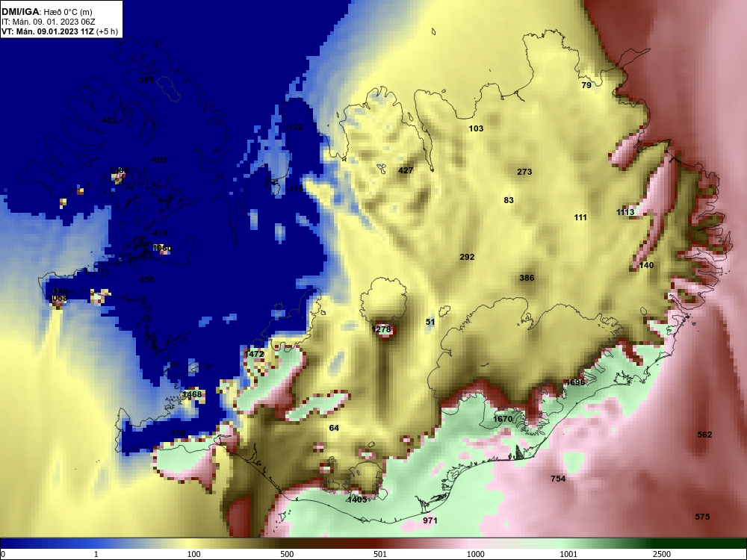Pick the 427 height label
This screenshot has width=747, height=560.
(406, 170)
